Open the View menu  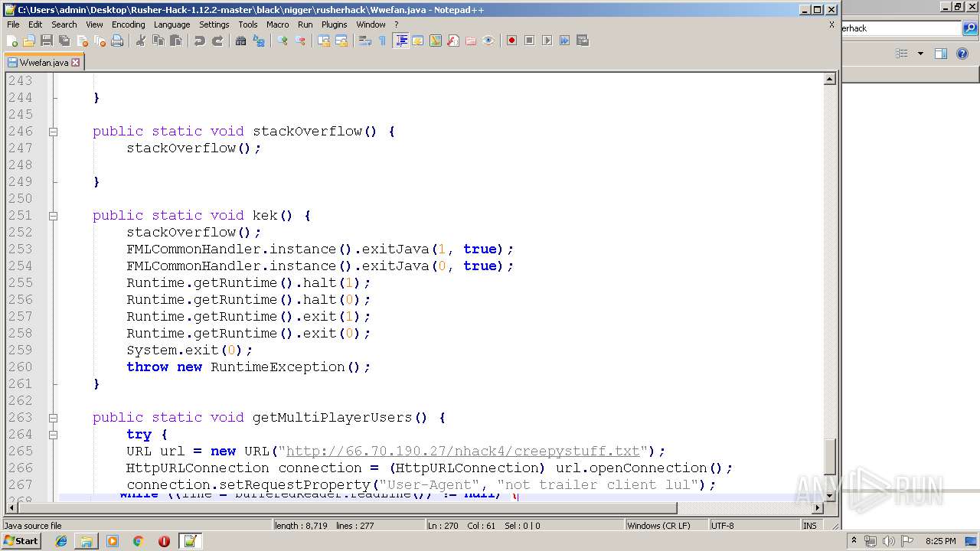tap(94, 24)
